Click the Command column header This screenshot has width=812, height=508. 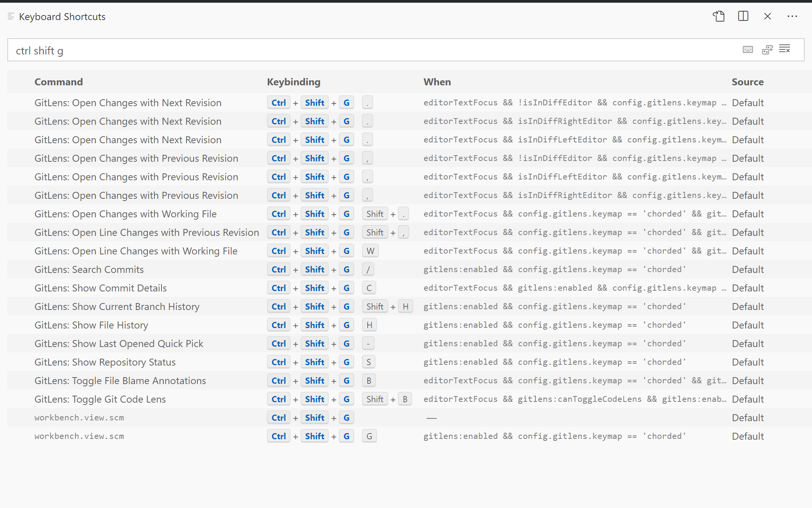(58, 82)
